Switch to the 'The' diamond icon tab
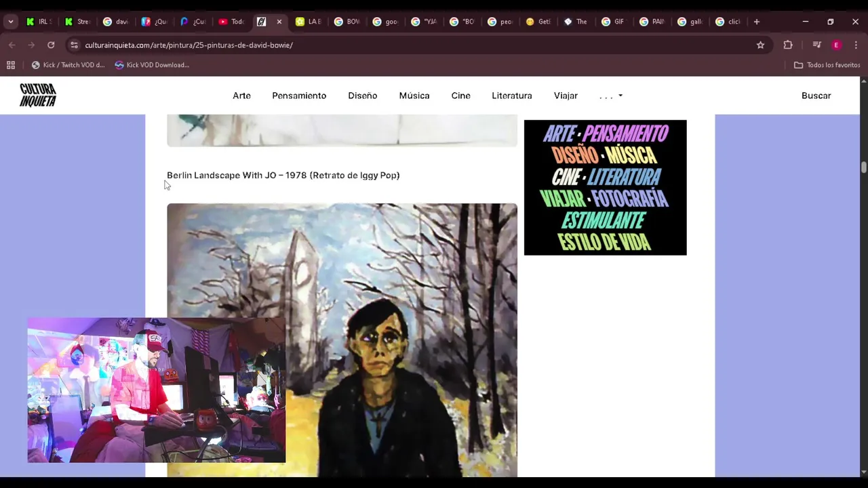The height and width of the screenshot is (488, 868). pyautogui.click(x=576, y=22)
